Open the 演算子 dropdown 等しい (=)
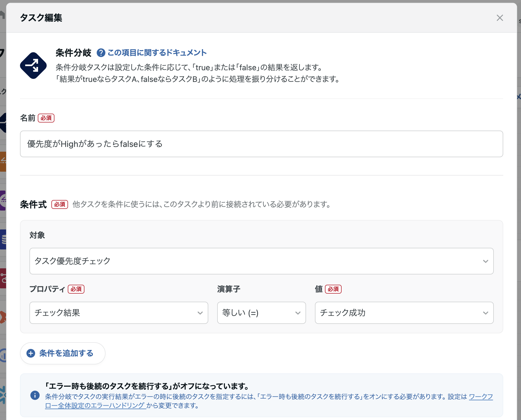Viewport: 521px width, 420px height. (x=261, y=313)
